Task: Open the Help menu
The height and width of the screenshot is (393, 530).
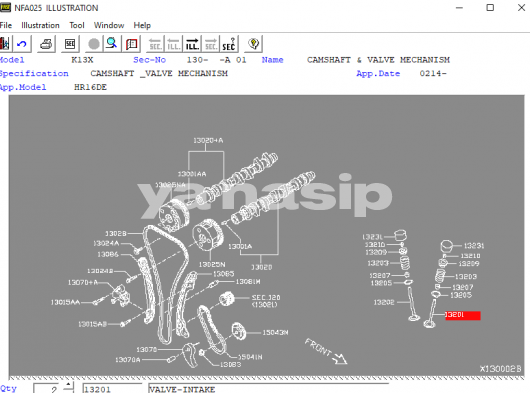Action: click(142, 25)
